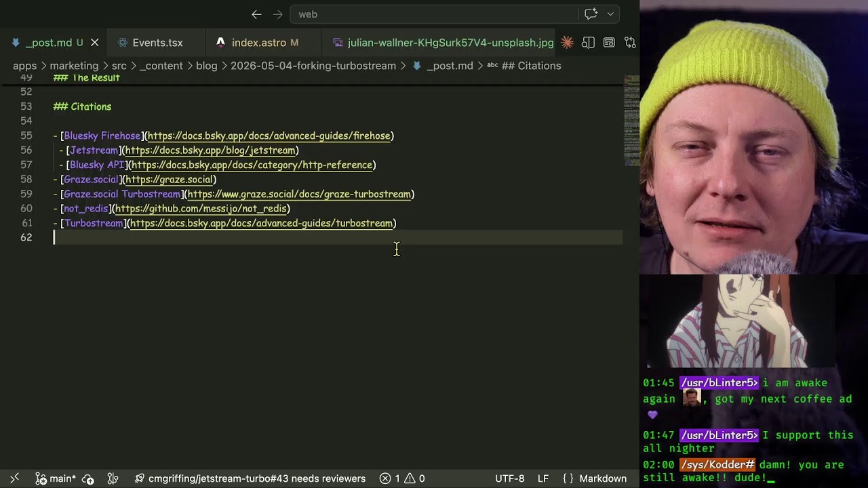Click chat username '/usr/bLinter5>' at 01:45
Viewport: 868px width, 488px height.
tap(719, 383)
